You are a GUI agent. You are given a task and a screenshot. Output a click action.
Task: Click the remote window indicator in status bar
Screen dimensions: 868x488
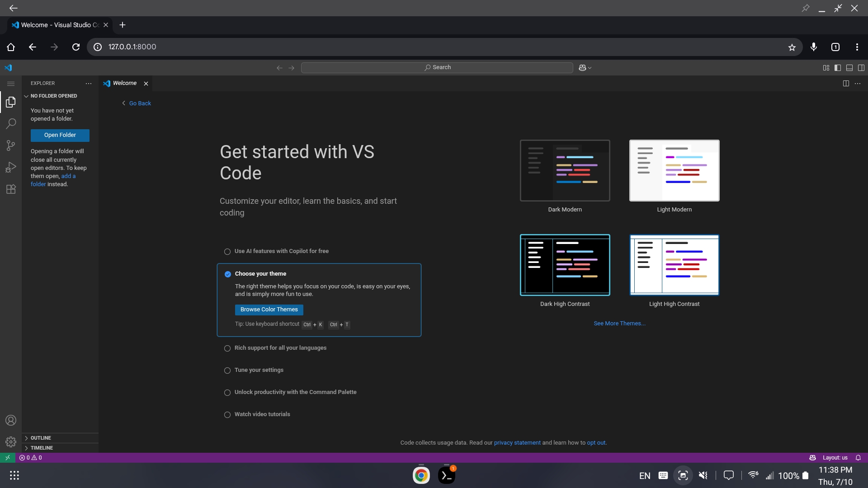(x=8, y=457)
